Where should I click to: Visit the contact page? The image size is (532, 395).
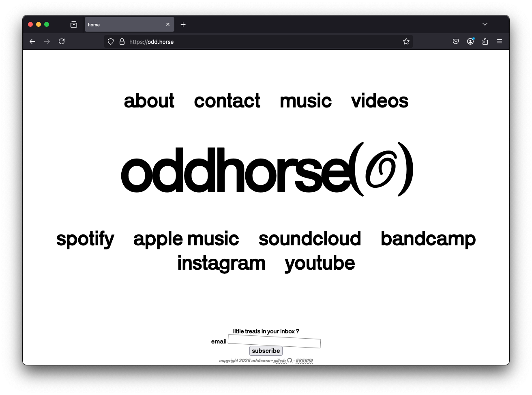coord(227,101)
